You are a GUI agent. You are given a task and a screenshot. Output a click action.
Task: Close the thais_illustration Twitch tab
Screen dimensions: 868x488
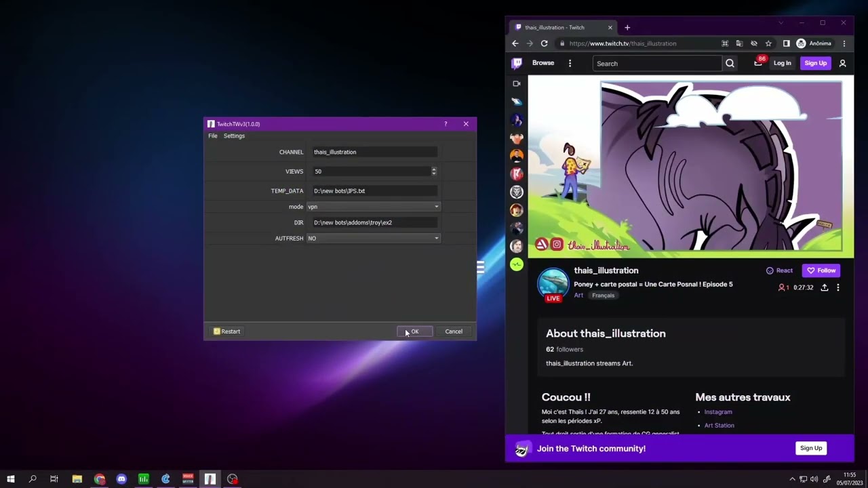[610, 28]
